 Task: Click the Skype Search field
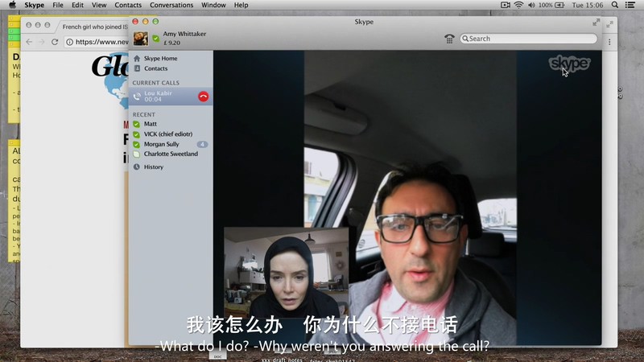[x=528, y=39]
